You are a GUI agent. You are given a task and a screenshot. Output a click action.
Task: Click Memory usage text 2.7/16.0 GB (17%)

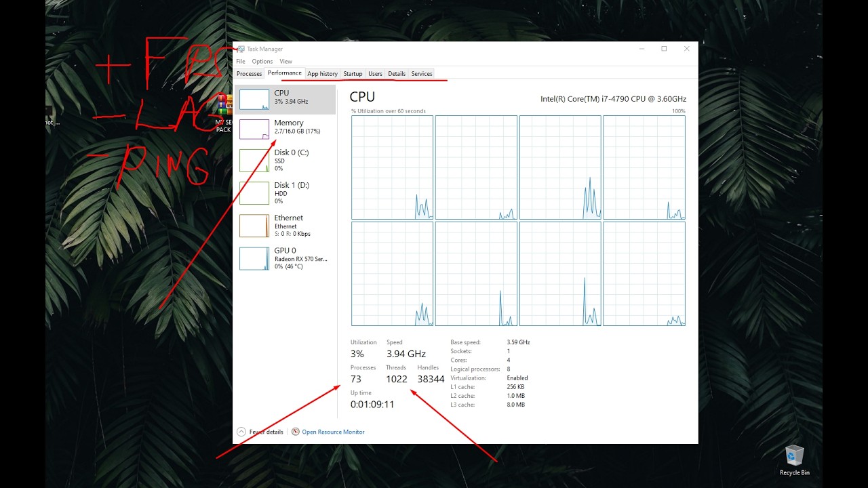(x=297, y=131)
